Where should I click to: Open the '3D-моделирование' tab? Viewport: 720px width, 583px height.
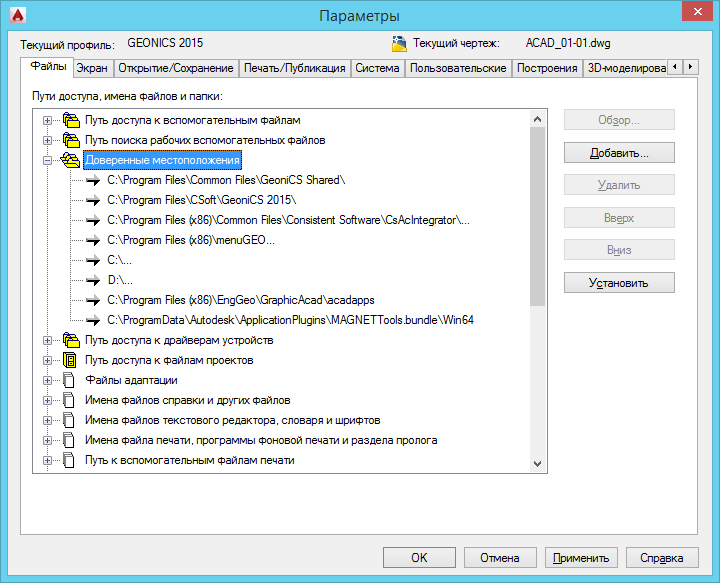pos(625,68)
